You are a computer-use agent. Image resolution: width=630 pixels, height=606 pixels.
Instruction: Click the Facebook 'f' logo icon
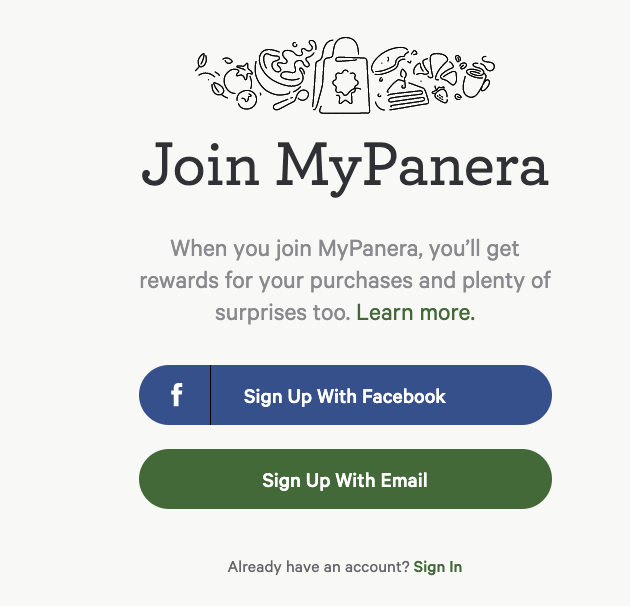coord(176,395)
